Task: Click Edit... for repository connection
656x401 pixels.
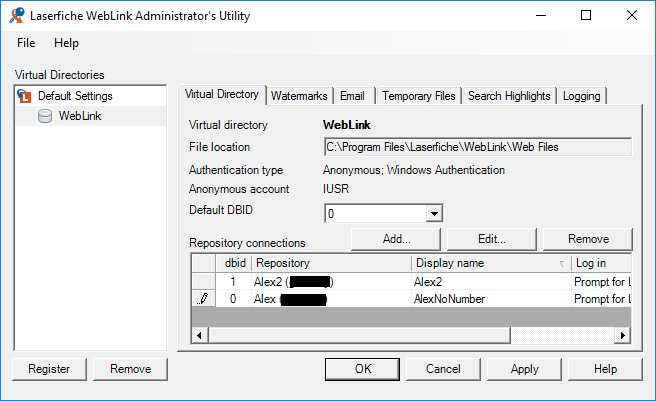Action: point(492,239)
